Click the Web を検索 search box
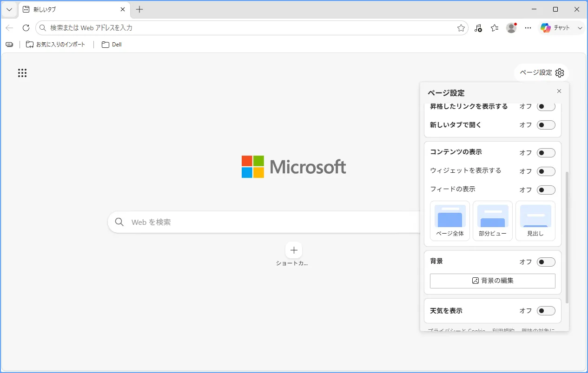The image size is (588, 373). pos(265,222)
